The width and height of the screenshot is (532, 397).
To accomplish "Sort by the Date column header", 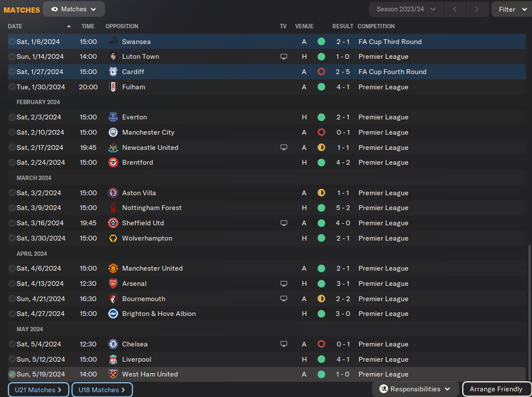I will pyautogui.click(x=15, y=26).
